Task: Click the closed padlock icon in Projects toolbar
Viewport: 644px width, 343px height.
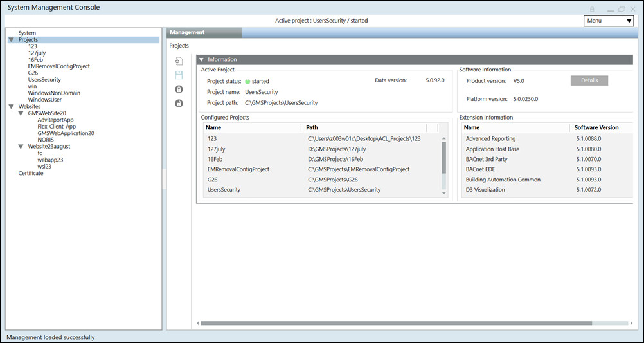Action: pos(179,89)
